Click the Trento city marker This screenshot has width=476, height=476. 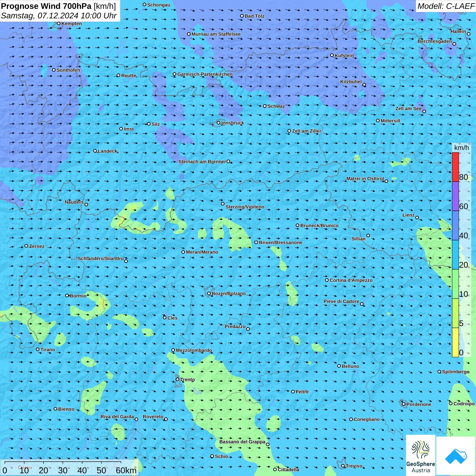[x=177, y=379]
